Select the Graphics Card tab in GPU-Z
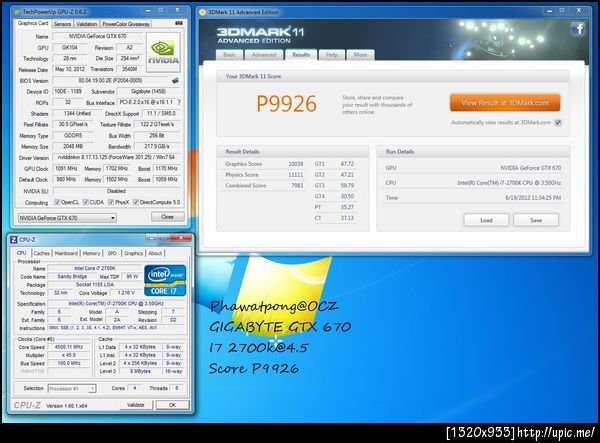 (x=33, y=23)
